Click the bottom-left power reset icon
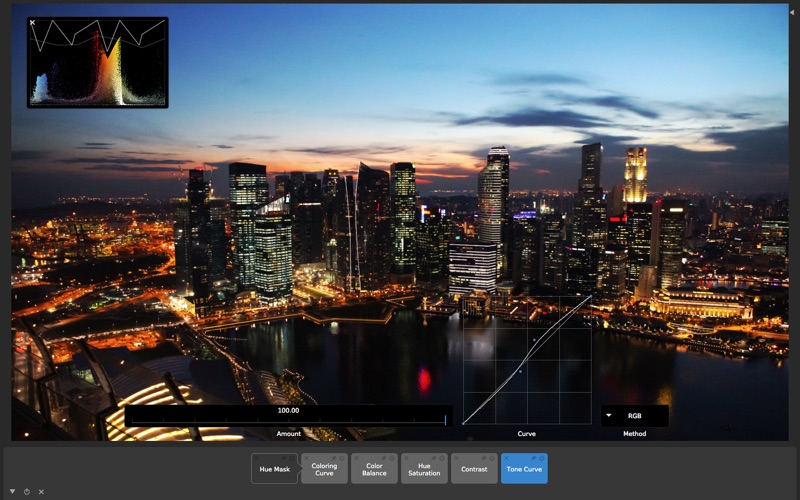Image resolution: width=800 pixels, height=500 pixels. point(27,492)
